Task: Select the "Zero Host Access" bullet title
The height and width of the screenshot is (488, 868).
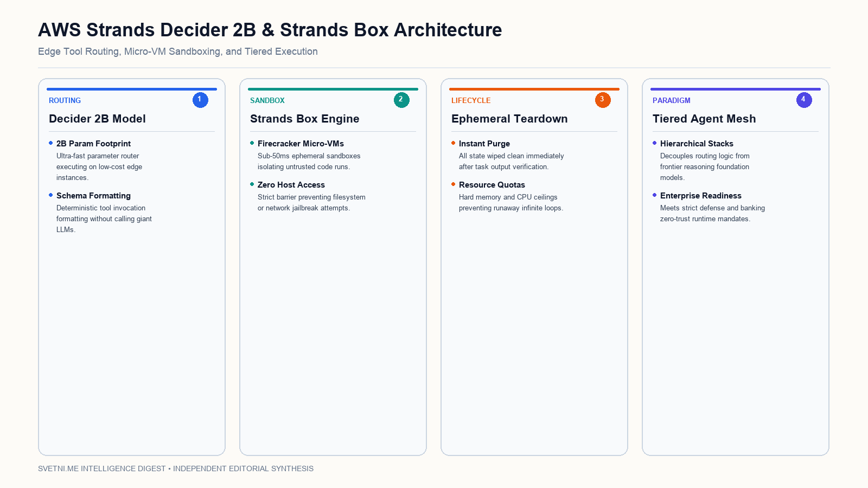Action: [x=291, y=185]
